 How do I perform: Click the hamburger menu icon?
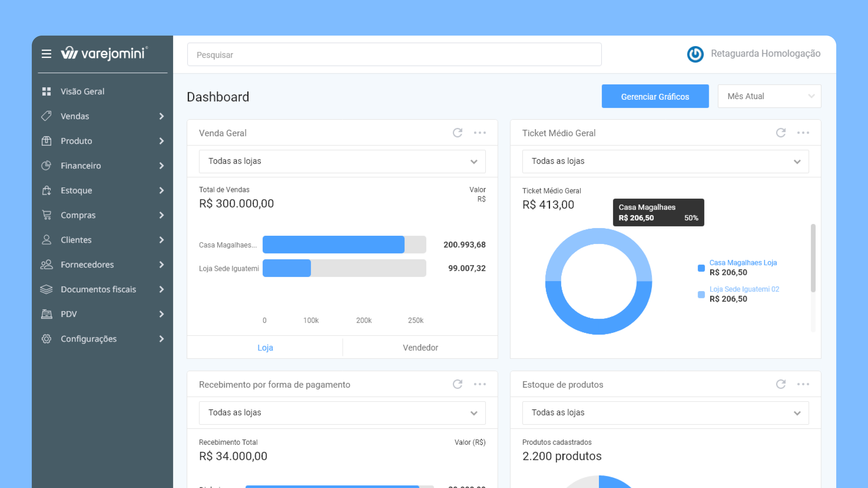point(46,54)
